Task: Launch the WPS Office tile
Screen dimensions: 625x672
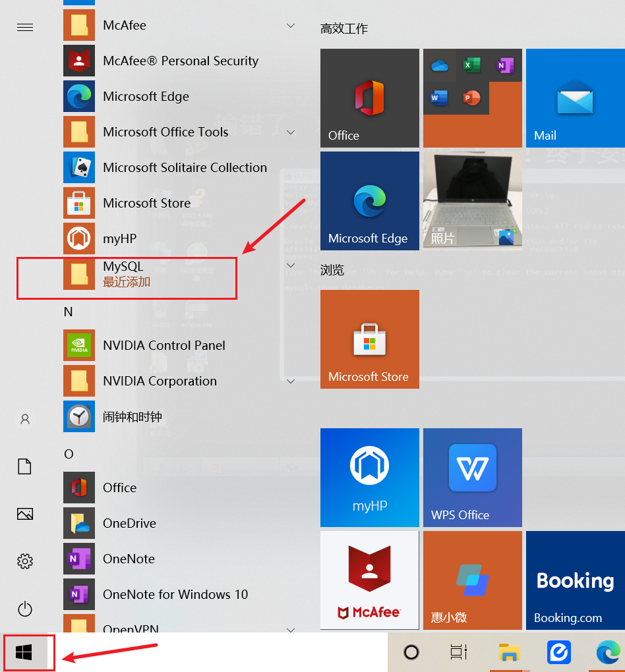Action: 473,478
